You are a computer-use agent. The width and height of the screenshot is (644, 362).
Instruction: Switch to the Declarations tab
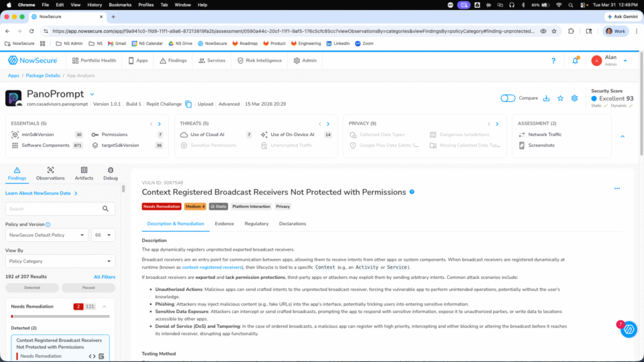(x=292, y=224)
